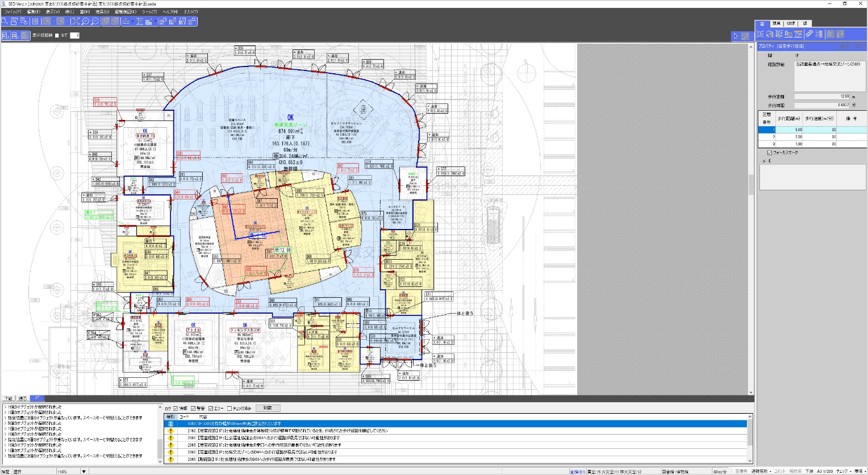Click the second verification report icon

pyautogui.click(x=173, y=21)
